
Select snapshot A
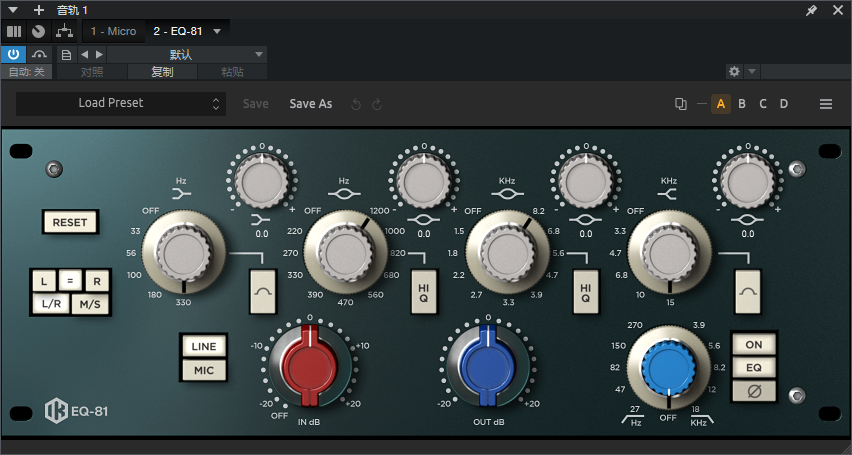[721, 104]
